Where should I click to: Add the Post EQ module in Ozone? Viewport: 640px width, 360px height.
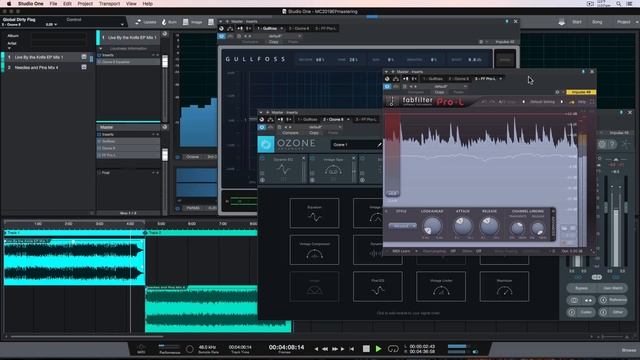click(378, 287)
